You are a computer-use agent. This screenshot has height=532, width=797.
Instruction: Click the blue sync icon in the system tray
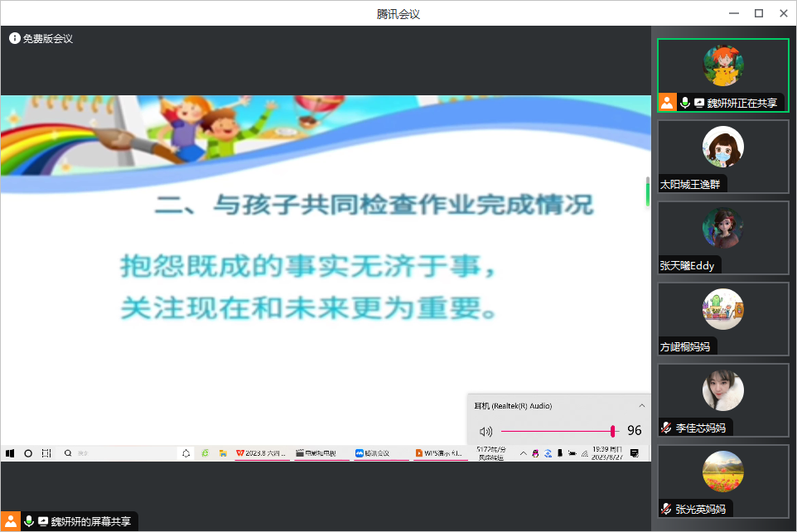click(548, 453)
